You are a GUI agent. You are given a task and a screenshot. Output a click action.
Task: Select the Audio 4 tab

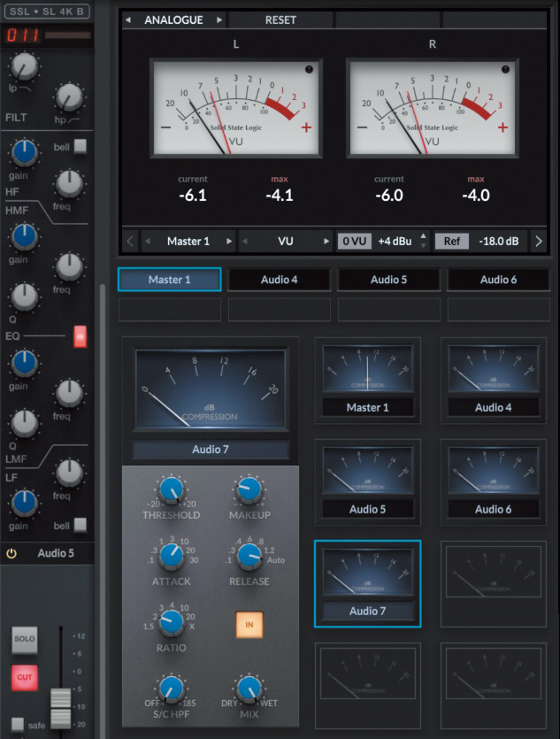280,280
